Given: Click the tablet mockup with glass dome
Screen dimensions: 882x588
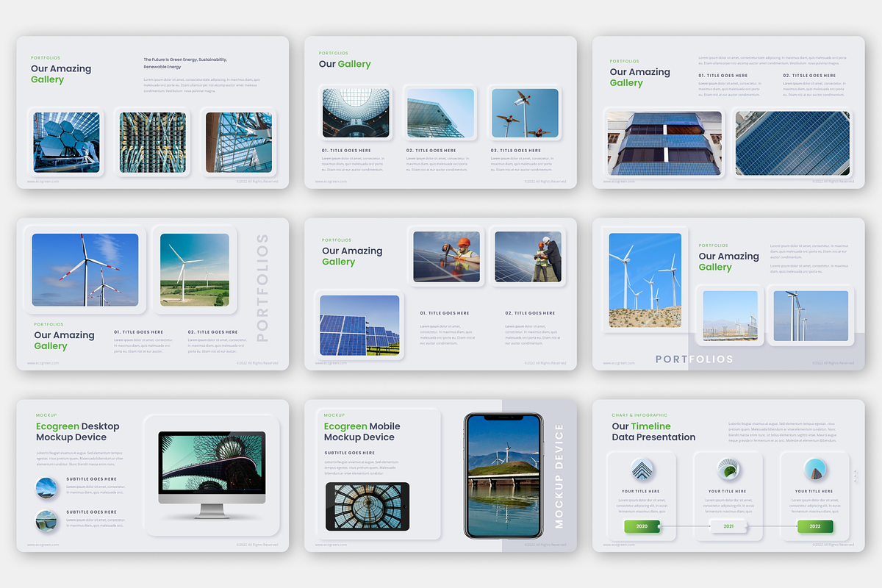Looking at the screenshot, I should click(x=367, y=507).
